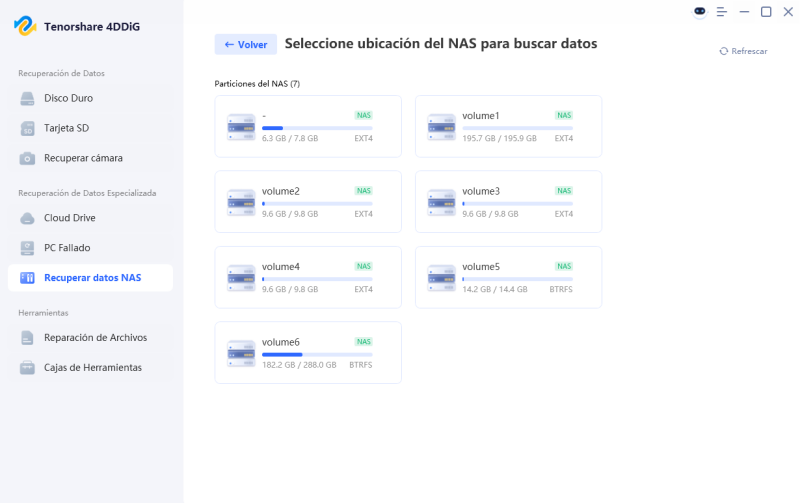Click the Refrescar link
The width and height of the screenshot is (800, 503).
point(743,51)
